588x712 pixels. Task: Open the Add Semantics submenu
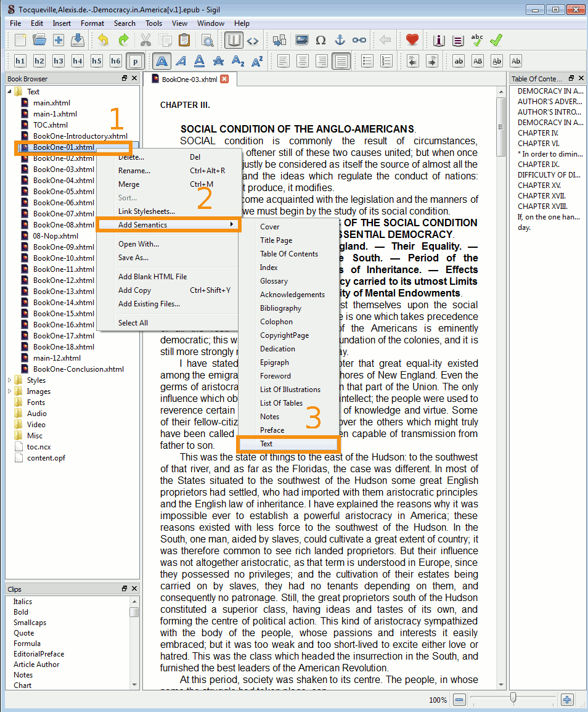(169, 225)
